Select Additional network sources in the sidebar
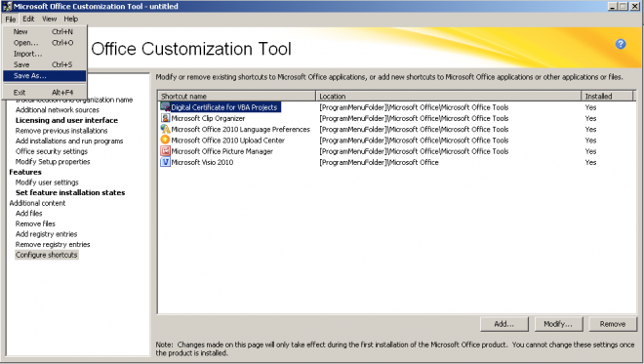644x364 pixels. tap(58, 109)
